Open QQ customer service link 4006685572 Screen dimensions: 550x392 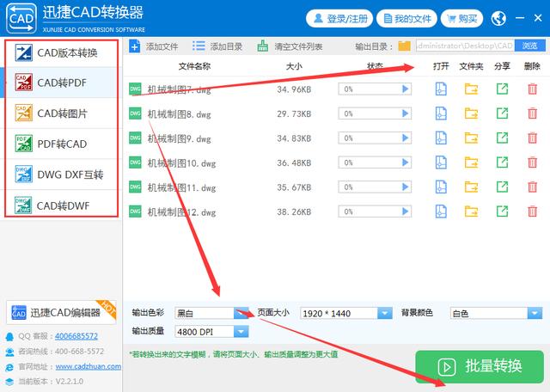pyautogui.click(x=76, y=336)
